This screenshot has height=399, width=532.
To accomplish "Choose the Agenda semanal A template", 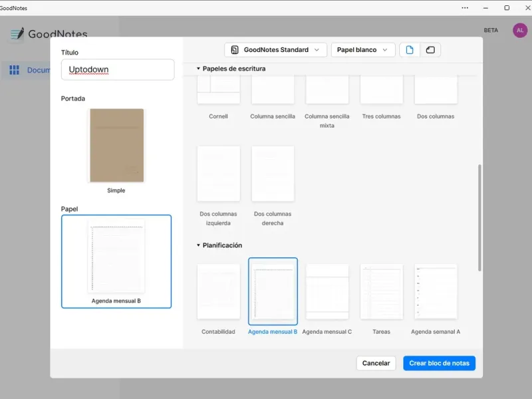I will click(436, 292).
